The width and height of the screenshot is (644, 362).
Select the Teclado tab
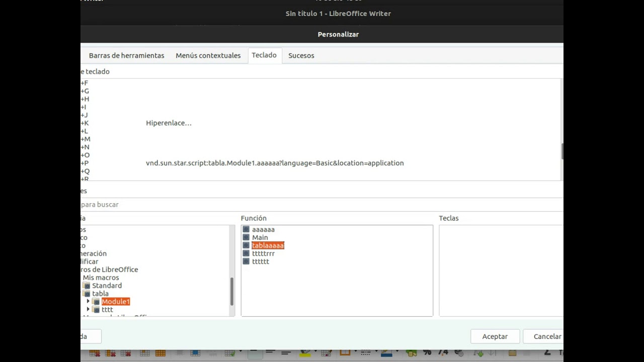(x=264, y=55)
